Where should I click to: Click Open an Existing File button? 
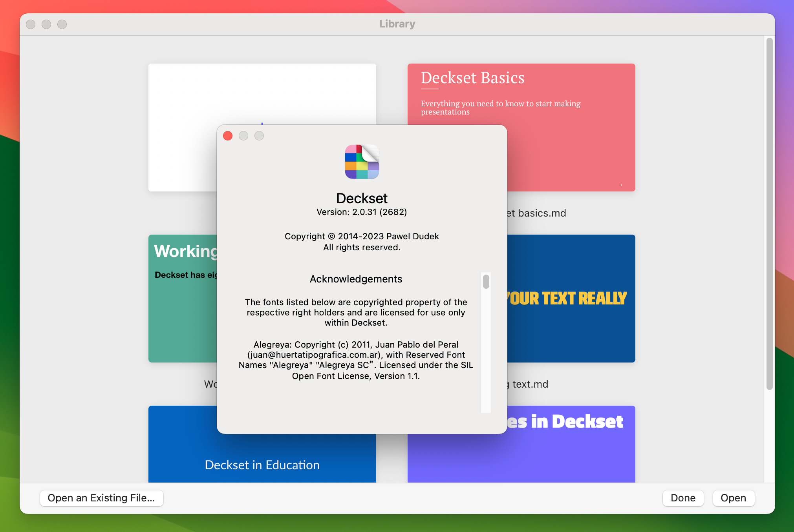pos(102,497)
